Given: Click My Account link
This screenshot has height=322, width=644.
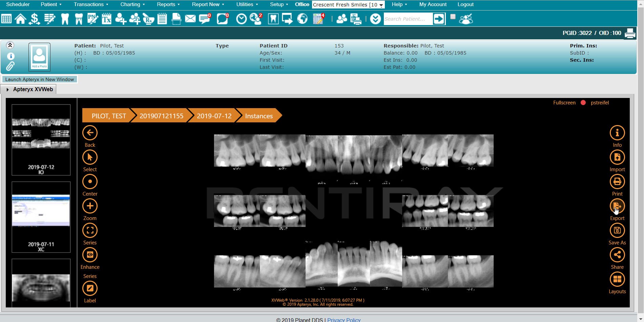Looking at the screenshot, I should point(433,4).
